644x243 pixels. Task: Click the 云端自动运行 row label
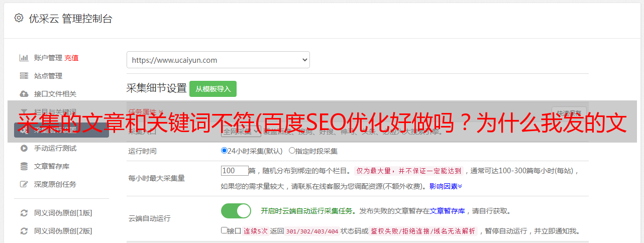pos(150,218)
